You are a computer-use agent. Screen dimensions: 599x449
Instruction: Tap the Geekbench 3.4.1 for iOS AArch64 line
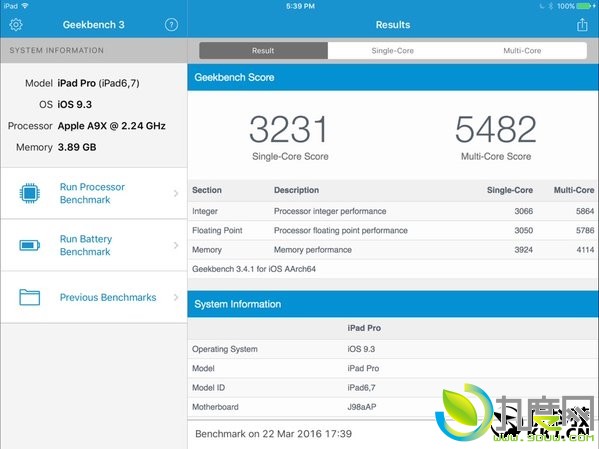point(254,269)
